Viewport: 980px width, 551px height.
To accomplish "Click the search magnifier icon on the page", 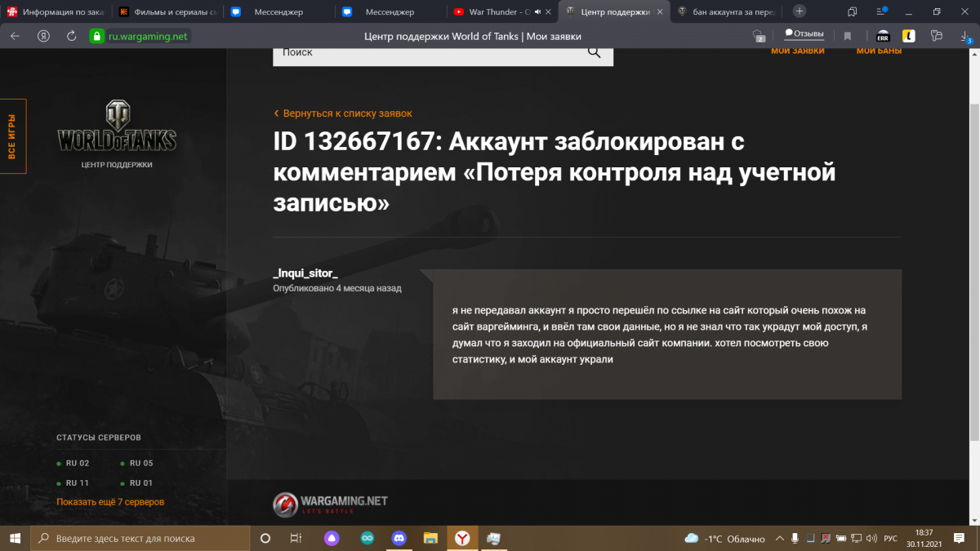I will pyautogui.click(x=594, y=52).
